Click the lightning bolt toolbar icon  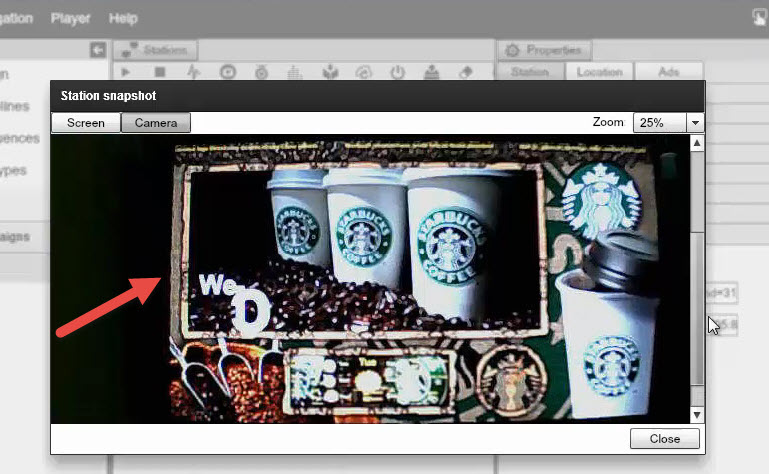(194, 72)
